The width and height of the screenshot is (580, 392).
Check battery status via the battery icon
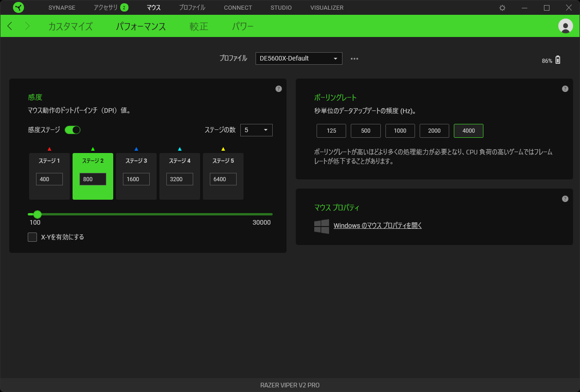(x=558, y=60)
